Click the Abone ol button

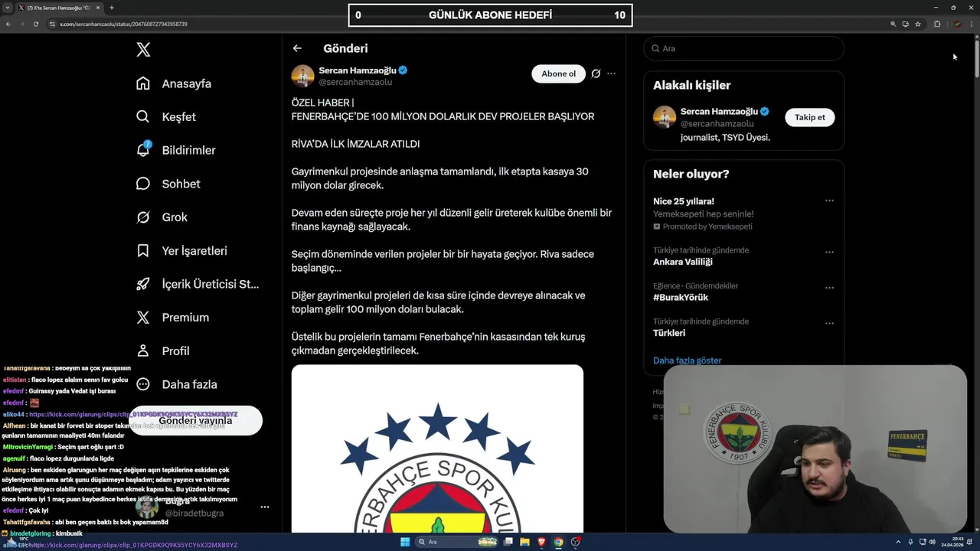558,73
